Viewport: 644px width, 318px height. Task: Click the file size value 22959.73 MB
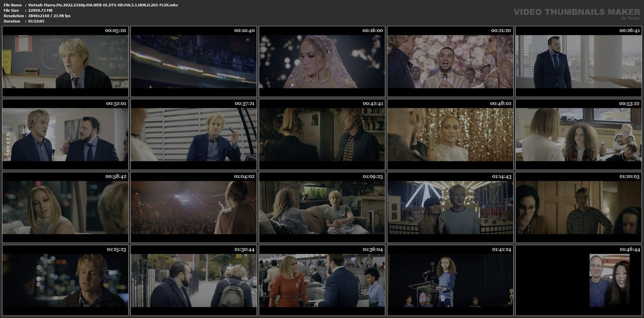point(40,10)
